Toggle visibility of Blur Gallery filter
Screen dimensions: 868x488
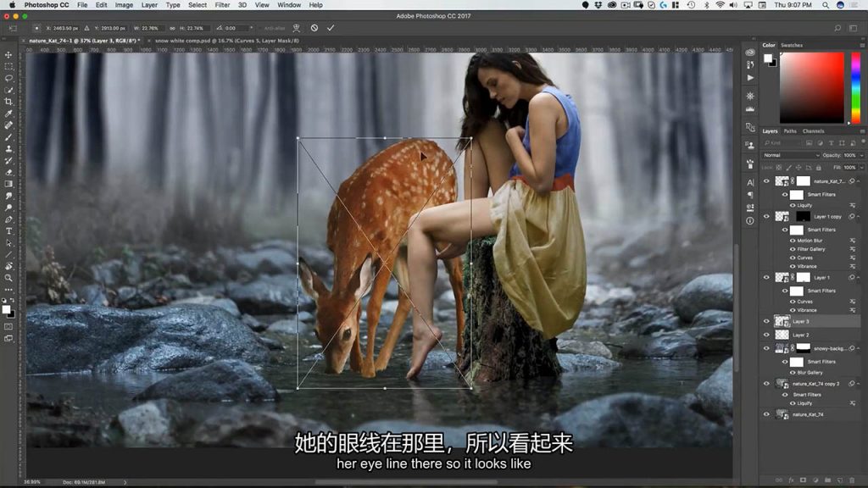click(x=793, y=373)
